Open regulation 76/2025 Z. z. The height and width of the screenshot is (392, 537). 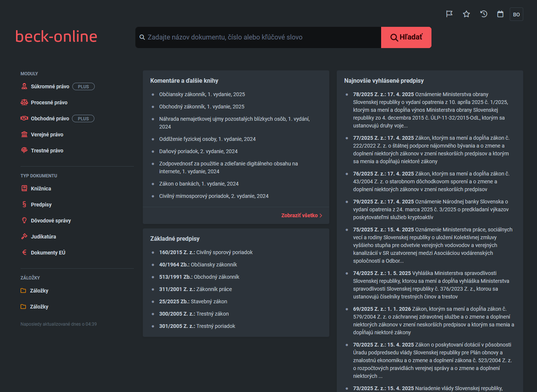click(x=431, y=181)
